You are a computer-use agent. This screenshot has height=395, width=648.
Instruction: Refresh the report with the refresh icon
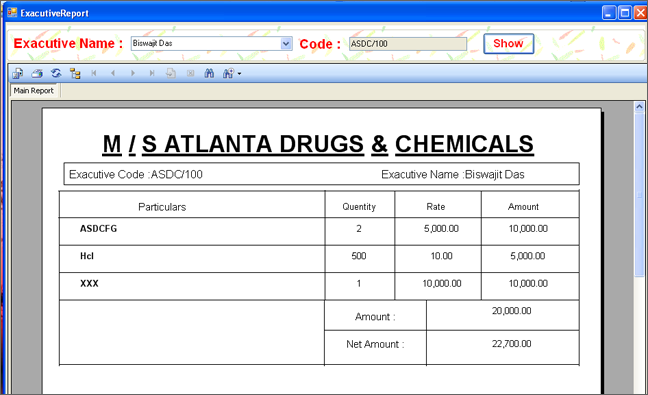tap(56, 74)
